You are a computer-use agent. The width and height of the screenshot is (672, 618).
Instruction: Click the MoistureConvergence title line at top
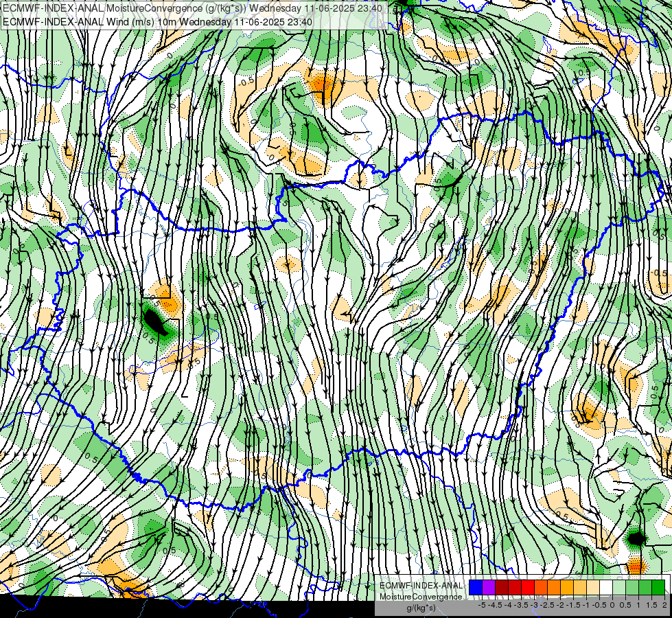192,8
